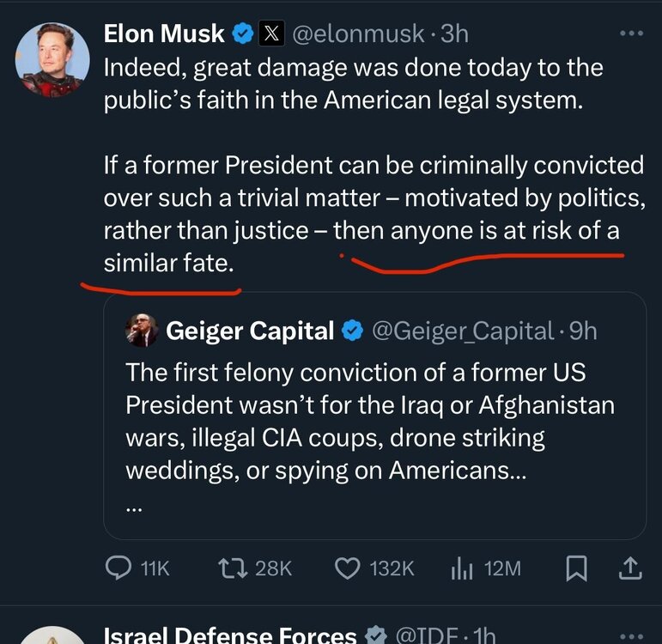Click the Elon Musk display name
Viewport: 662px width, 644px height.
tap(164, 33)
